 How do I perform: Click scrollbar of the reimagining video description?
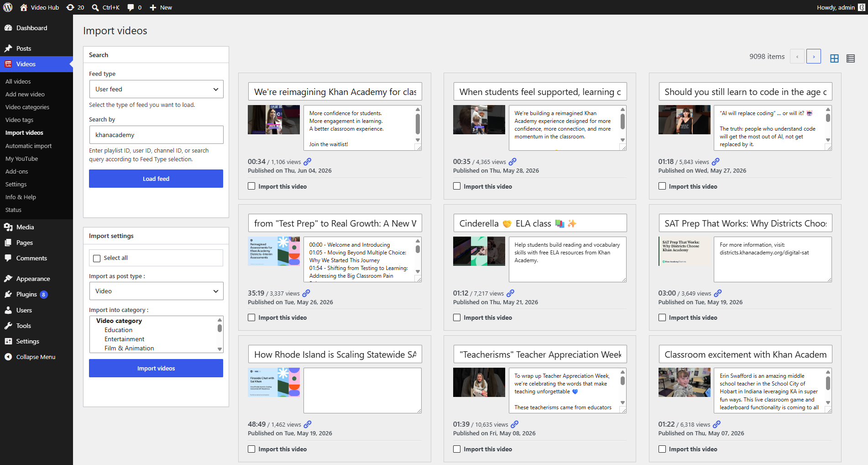(418, 125)
